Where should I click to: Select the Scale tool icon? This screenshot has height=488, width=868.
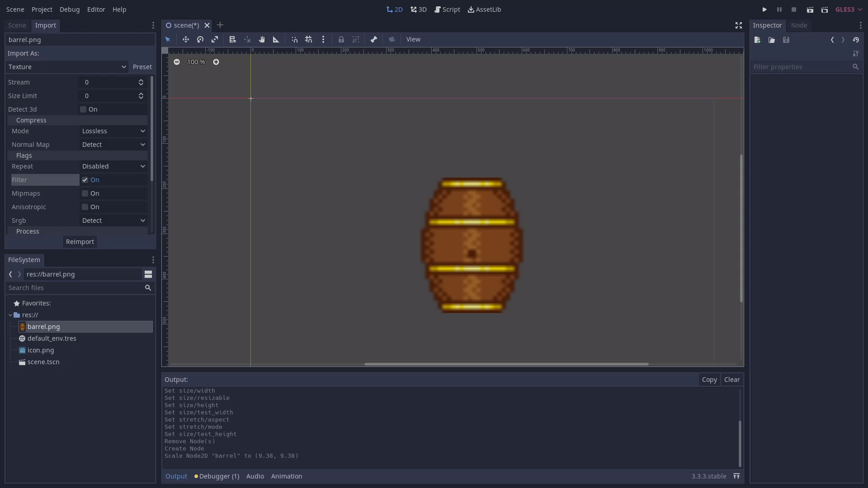(x=215, y=39)
